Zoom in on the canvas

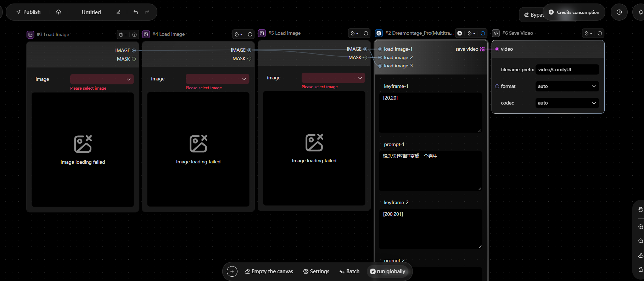point(640,227)
